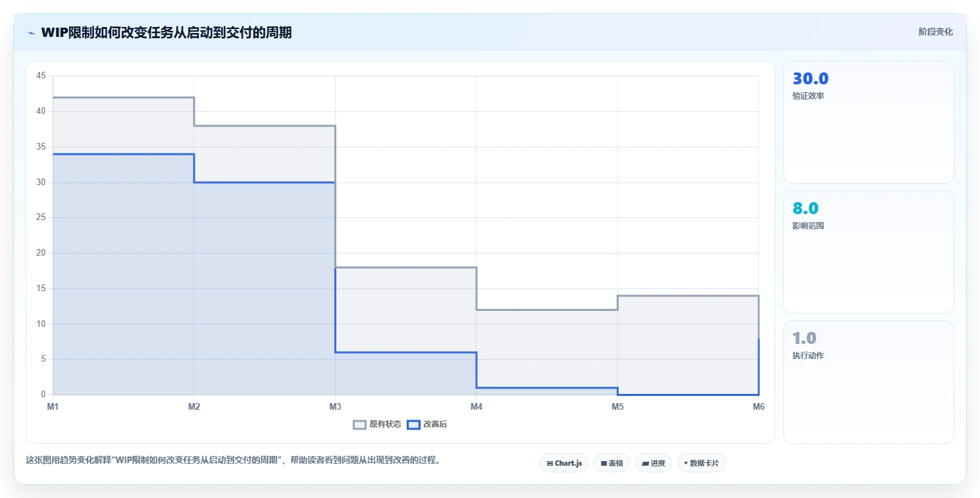This screenshot has height=498, width=980.
Task: Click the Chart.js tag
Action: 564,463
